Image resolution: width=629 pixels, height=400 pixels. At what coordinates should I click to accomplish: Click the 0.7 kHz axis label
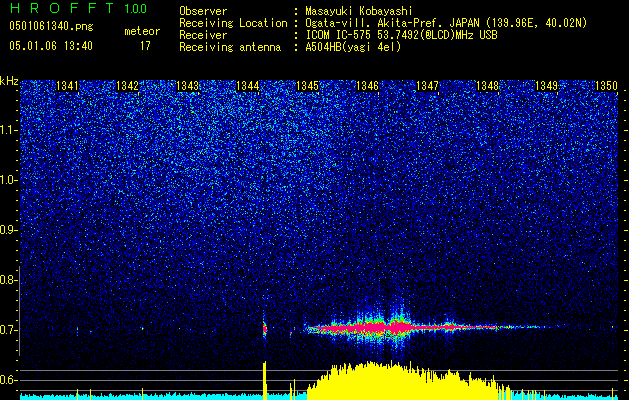[8, 330]
